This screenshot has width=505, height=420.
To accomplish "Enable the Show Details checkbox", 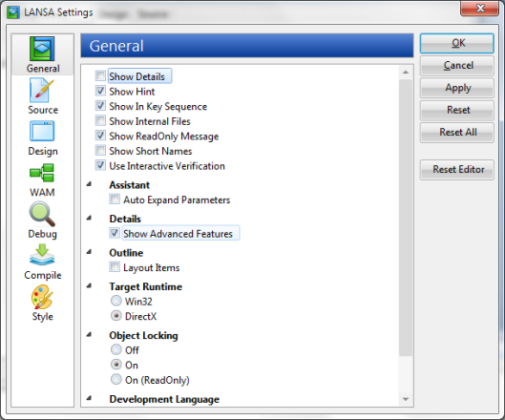I will click(100, 76).
